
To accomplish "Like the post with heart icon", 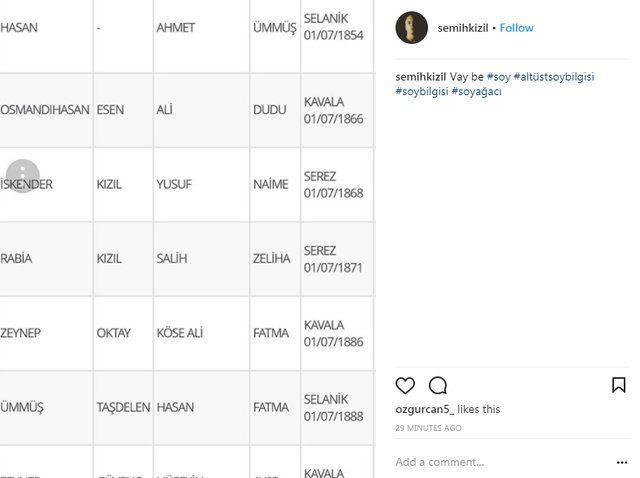I will click(405, 386).
